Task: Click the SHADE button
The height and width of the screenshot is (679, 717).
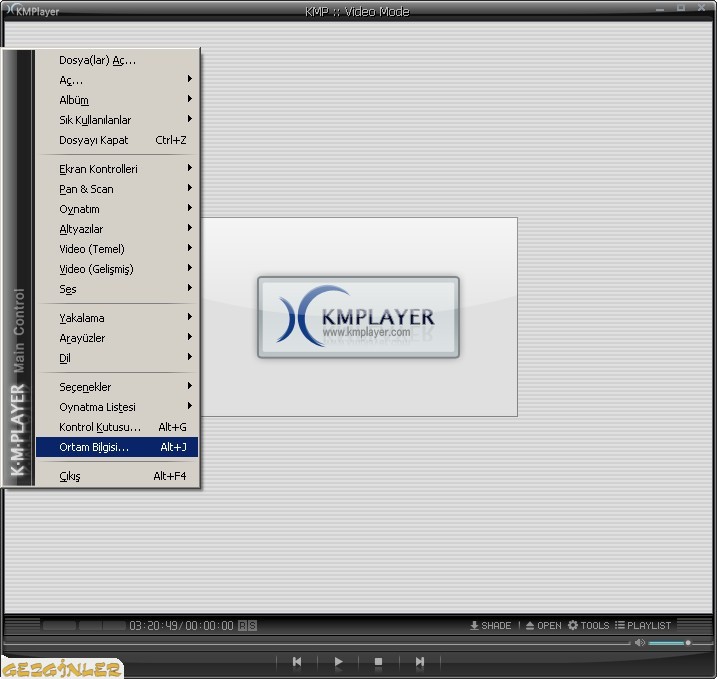Action: tap(491, 626)
